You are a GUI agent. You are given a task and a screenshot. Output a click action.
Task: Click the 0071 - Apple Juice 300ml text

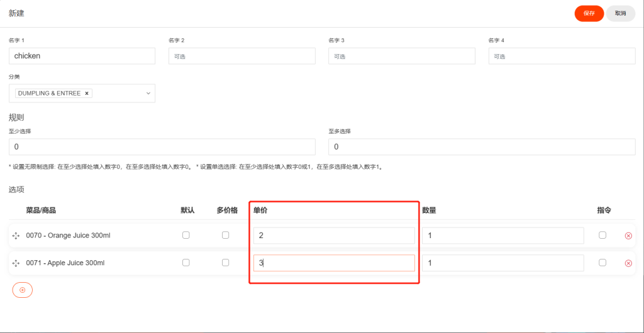click(65, 263)
